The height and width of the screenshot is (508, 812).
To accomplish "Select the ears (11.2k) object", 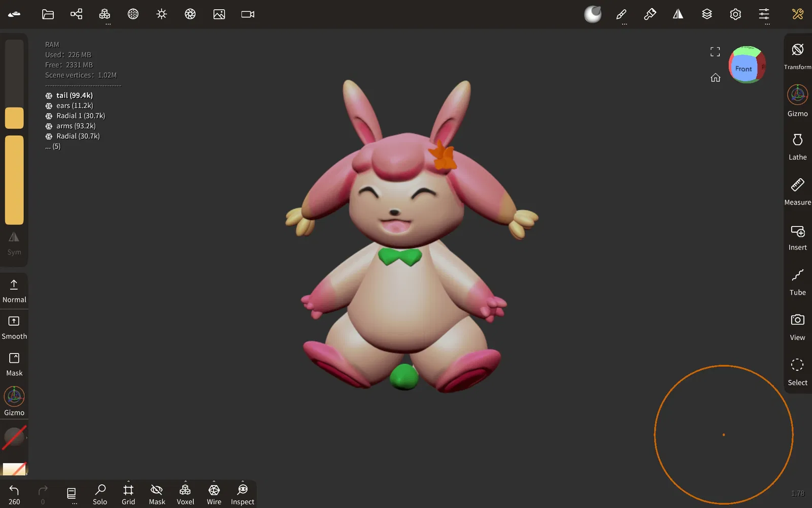I will tap(69, 106).
